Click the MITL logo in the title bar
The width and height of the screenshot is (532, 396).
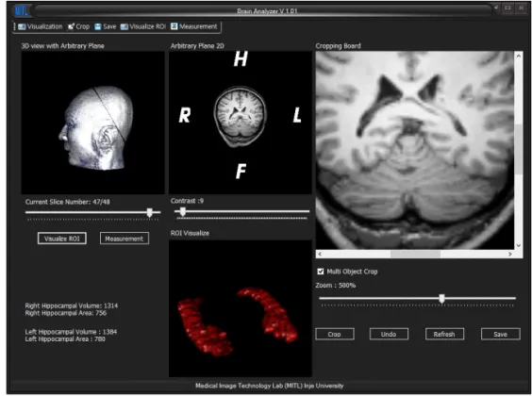pos(21,10)
